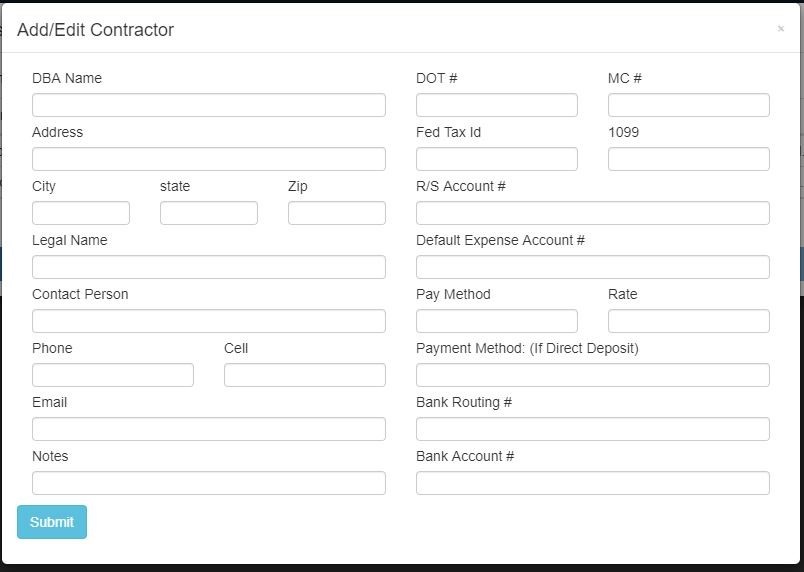This screenshot has height=572, width=804.
Task: Focus the Email input box
Action: click(x=209, y=429)
